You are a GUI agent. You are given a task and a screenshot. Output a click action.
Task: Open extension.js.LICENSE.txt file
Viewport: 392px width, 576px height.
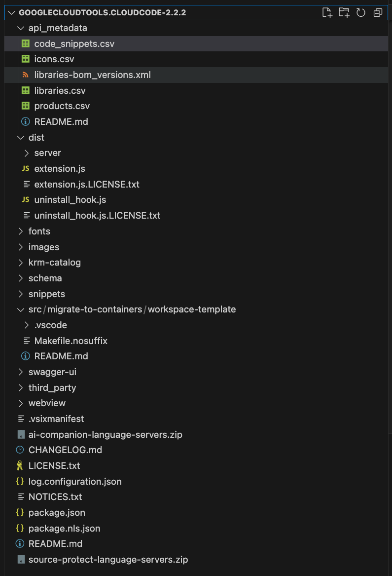click(x=196, y=184)
